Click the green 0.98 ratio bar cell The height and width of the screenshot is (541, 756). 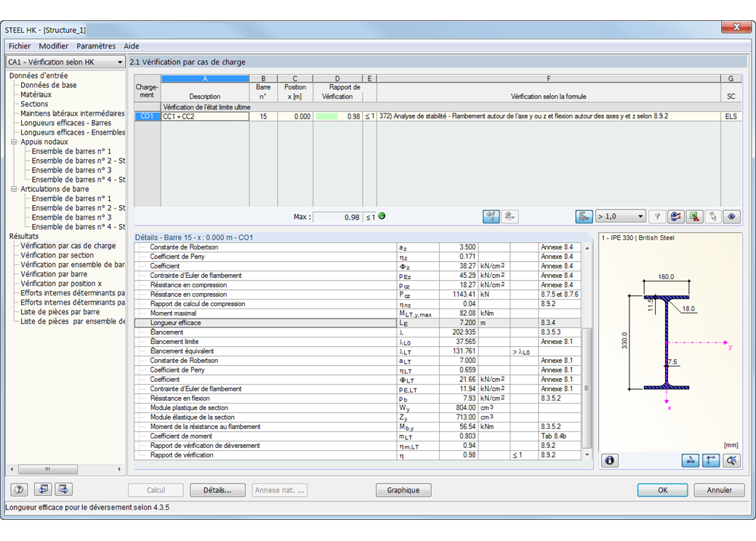coord(337,116)
